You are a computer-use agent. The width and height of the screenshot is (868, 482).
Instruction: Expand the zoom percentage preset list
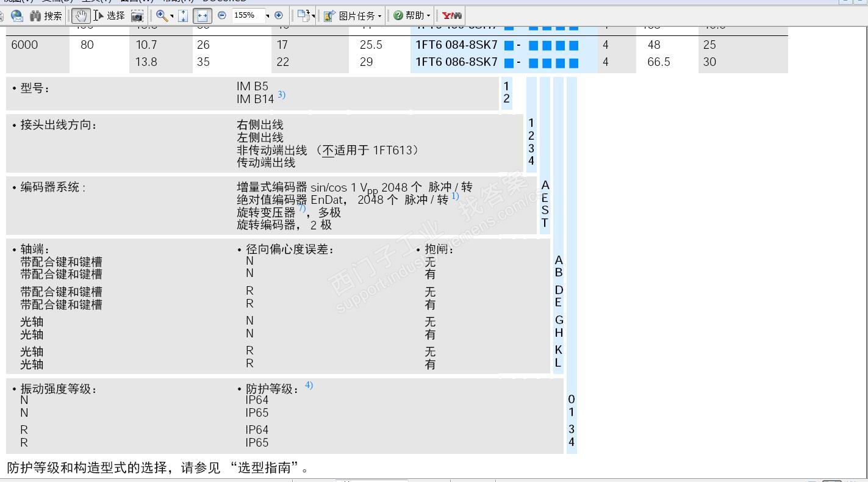point(267,16)
